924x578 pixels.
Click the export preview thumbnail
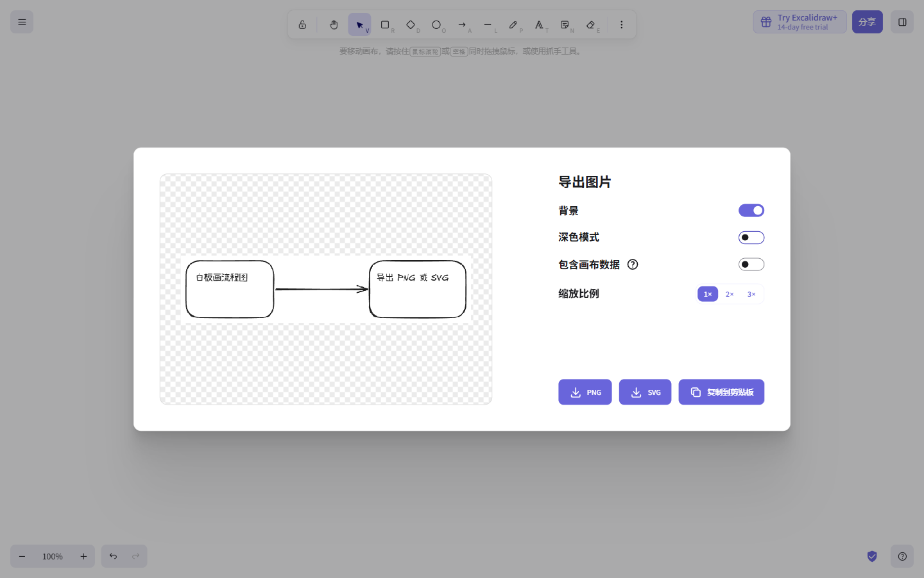[x=326, y=289]
